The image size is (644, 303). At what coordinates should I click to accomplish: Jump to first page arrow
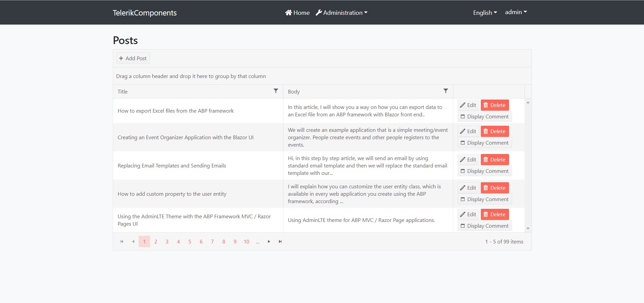click(122, 241)
